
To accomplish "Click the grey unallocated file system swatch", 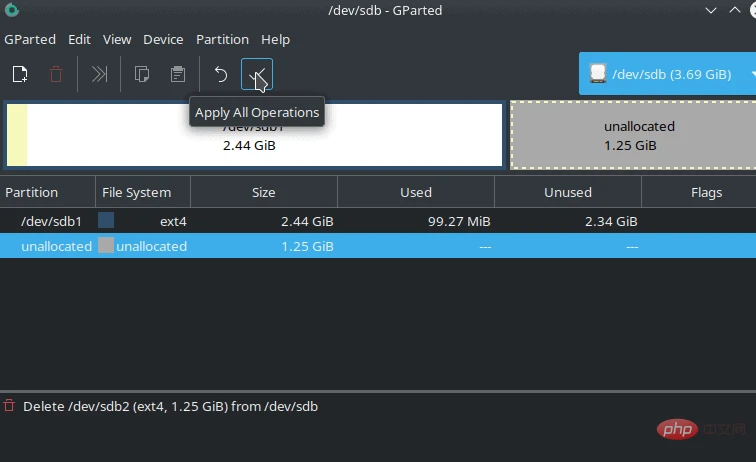I will click(x=106, y=245).
